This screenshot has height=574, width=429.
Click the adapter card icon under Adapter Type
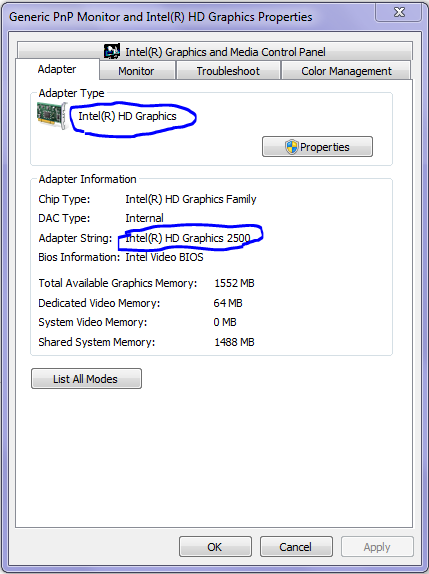click(52, 115)
